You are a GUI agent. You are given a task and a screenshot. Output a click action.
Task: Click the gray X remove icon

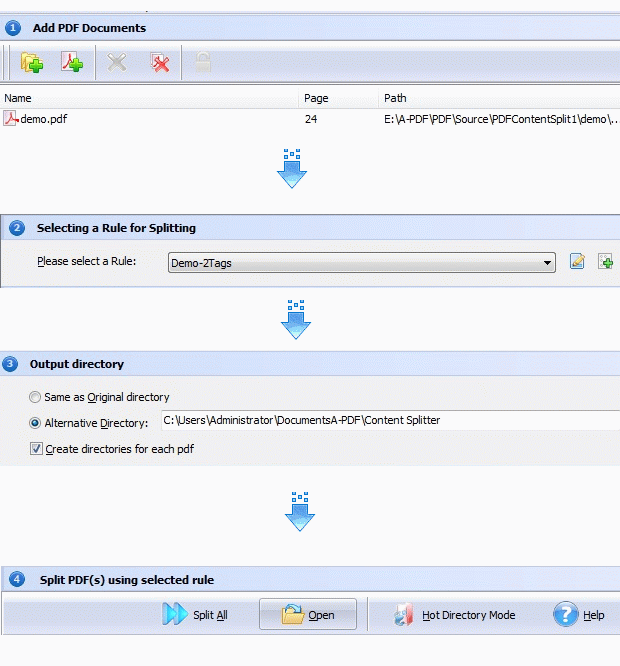(x=117, y=62)
